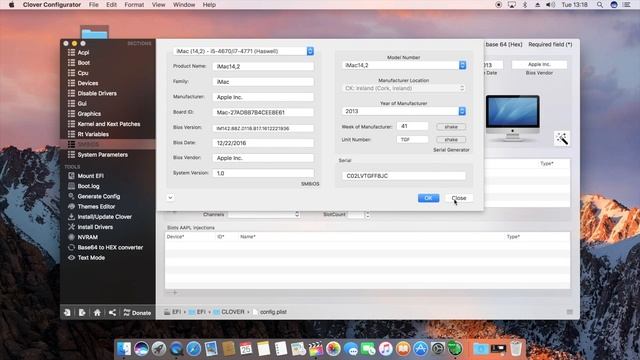Click the export configuration icon in bottom bar
640x360 pixels.
point(82,313)
